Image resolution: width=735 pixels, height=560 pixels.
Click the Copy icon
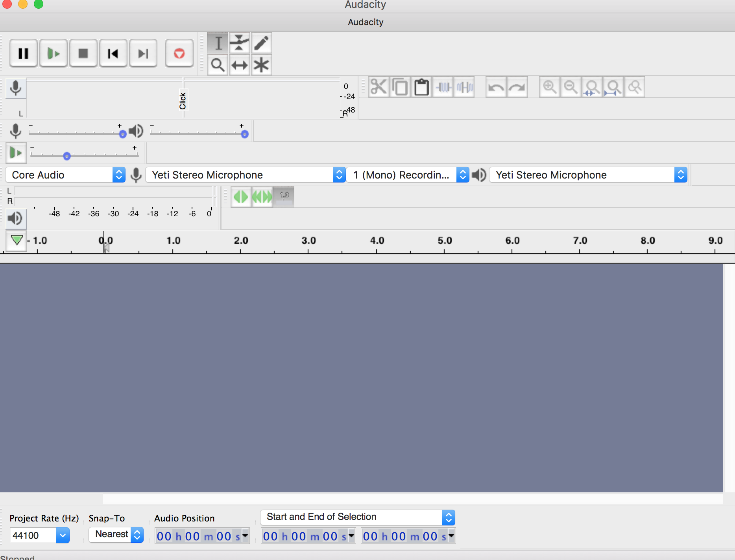click(400, 87)
